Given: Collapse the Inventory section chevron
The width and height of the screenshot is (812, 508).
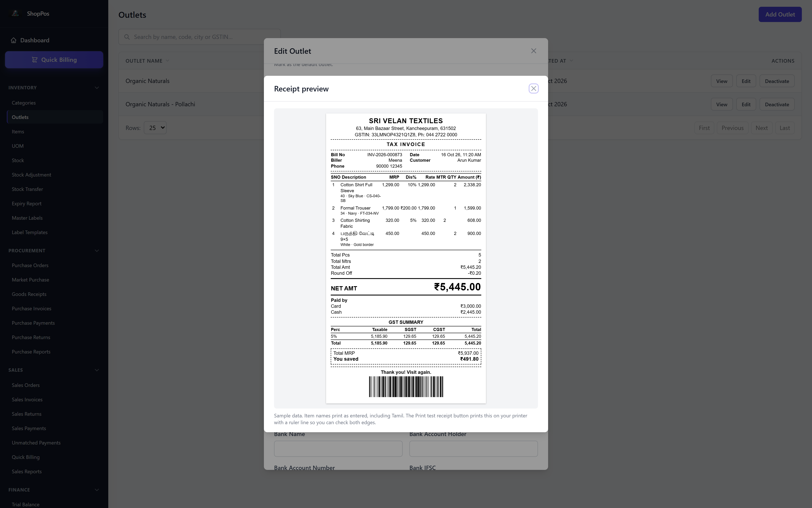Looking at the screenshot, I should coord(97,88).
